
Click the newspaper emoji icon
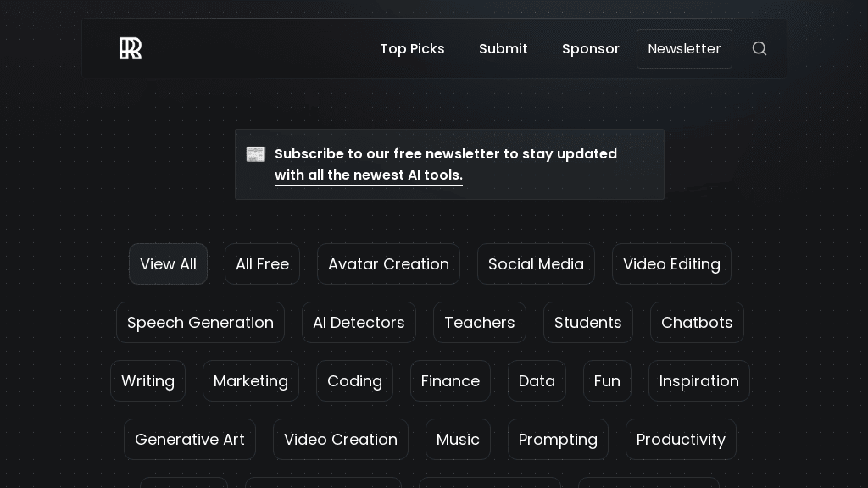click(x=256, y=154)
